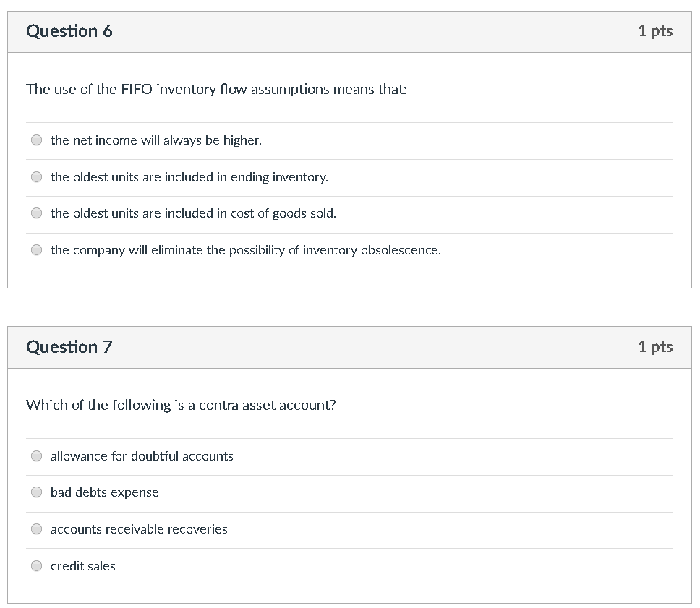Click the '1 pts' label for Question 7
This screenshot has height=608, width=700.
click(x=655, y=346)
